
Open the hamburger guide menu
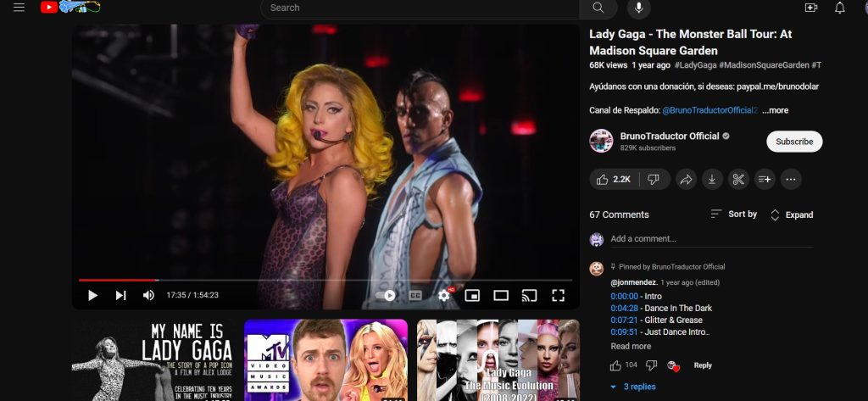pyautogui.click(x=19, y=8)
